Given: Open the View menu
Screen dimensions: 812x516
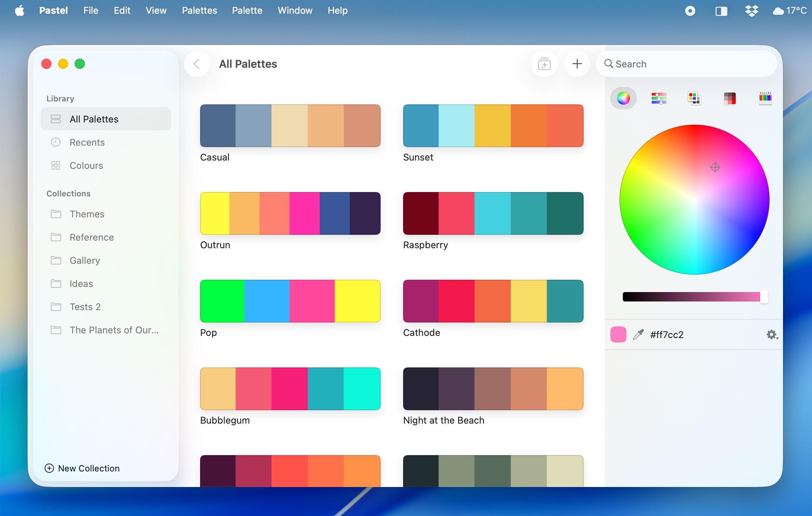Looking at the screenshot, I should [x=156, y=11].
